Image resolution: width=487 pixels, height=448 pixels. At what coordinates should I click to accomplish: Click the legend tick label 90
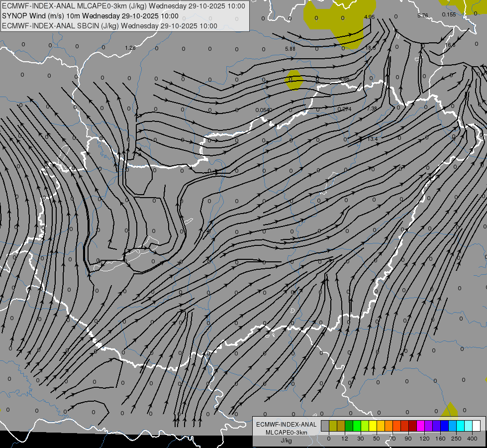pos(408,439)
